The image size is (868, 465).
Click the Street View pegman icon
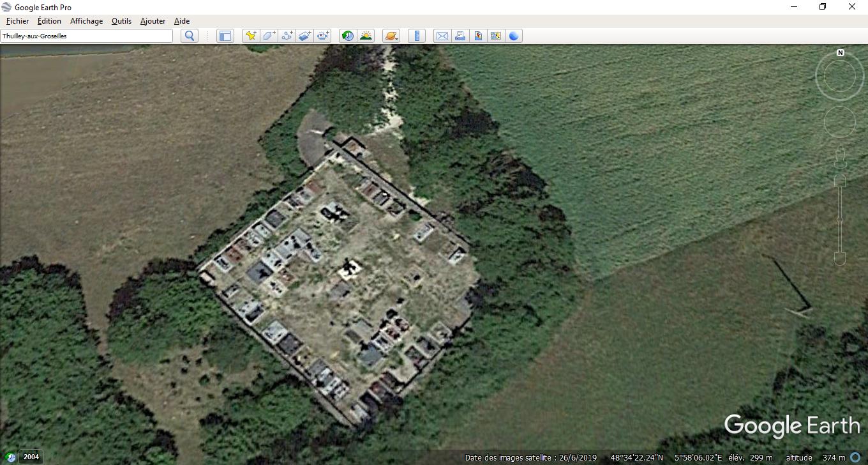click(840, 156)
